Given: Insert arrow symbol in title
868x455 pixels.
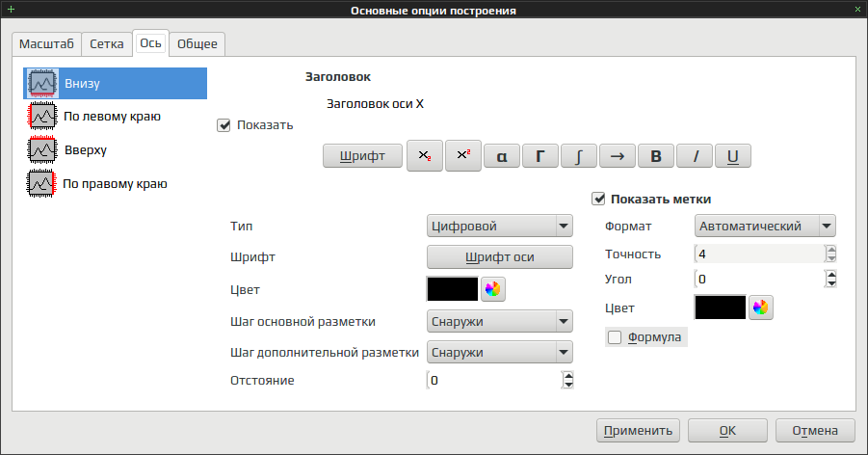Looking at the screenshot, I should tap(618, 156).
